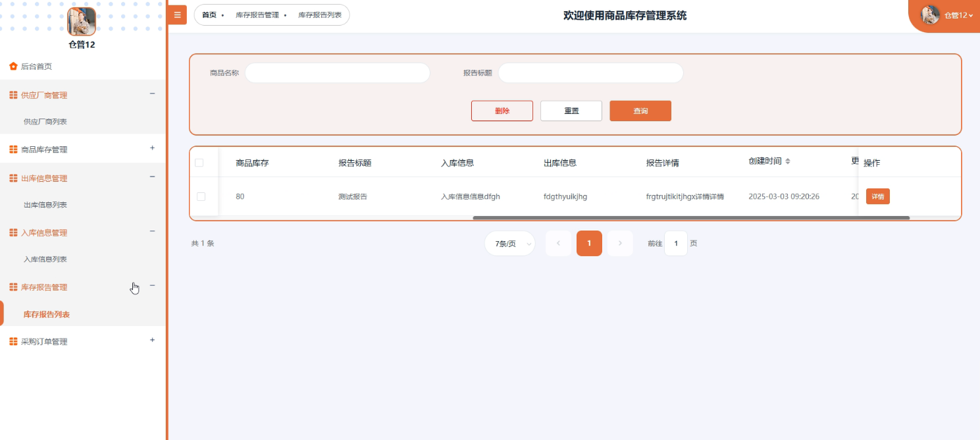Click the 测试报告 table cell
The image size is (980, 440).
353,196
